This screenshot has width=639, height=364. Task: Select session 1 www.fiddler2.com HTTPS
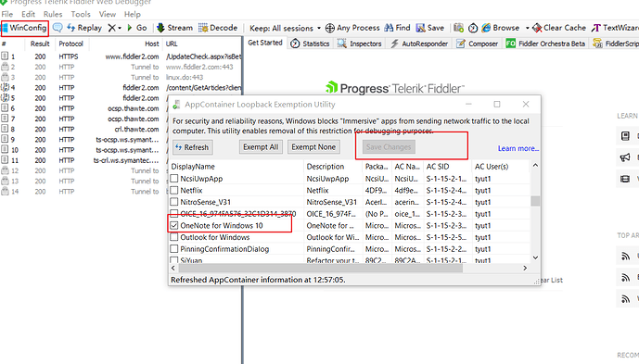121,56
